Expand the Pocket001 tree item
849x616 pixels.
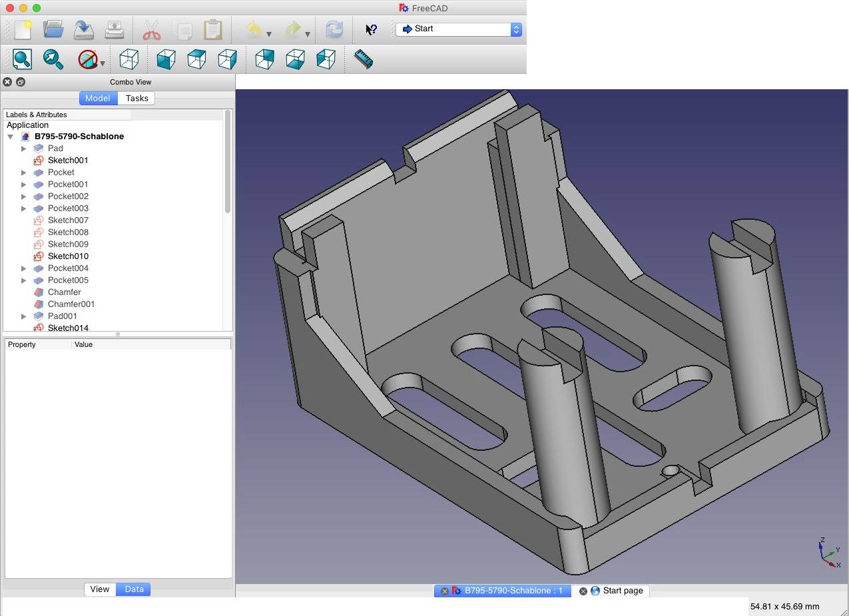click(x=24, y=184)
